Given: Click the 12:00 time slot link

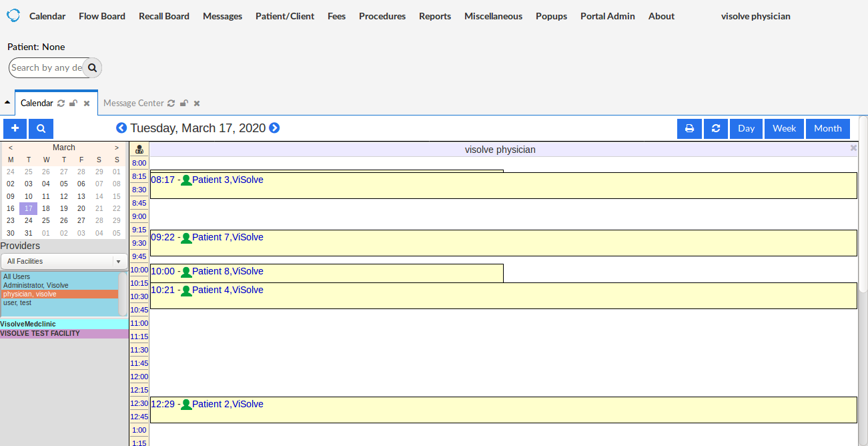Looking at the screenshot, I should tap(139, 377).
